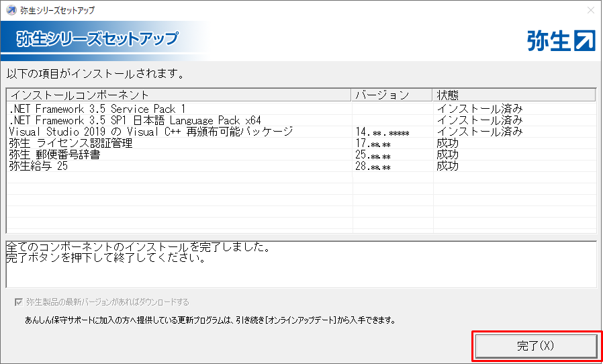Click the インストールコンポーネント column header
Image resolution: width=603 pixels, height=364 pixels.
[x=179, y=95]
